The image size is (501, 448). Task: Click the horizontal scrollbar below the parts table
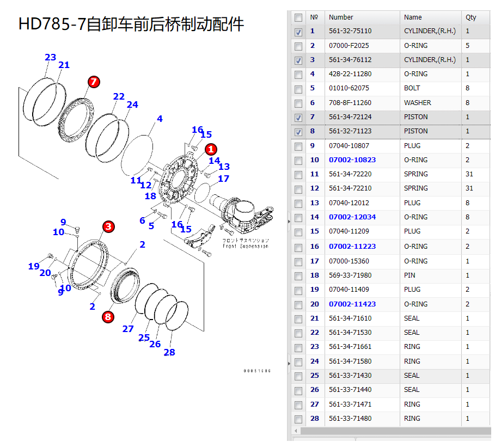click(392, 431)
